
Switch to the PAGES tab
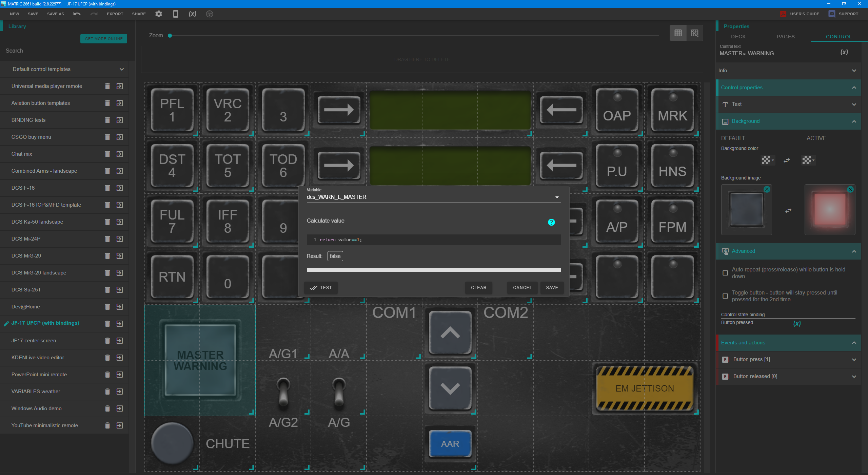[x=786, y=37]
